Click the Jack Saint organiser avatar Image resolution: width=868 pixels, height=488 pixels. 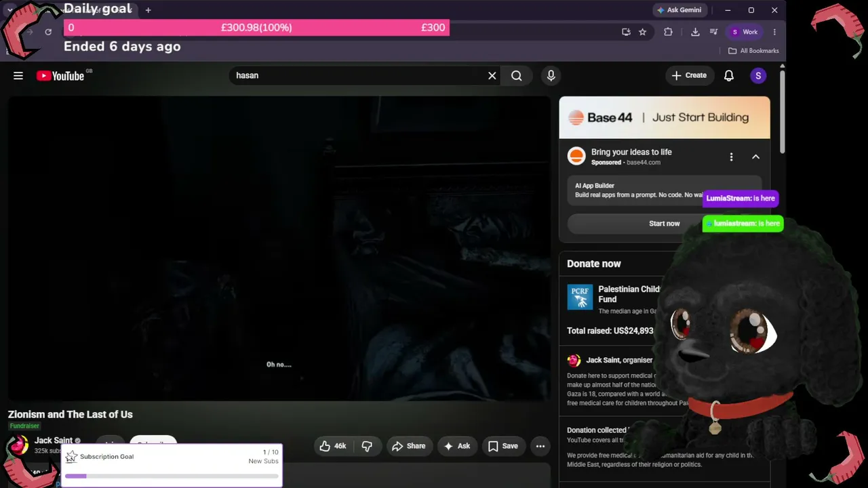(574, 361)
